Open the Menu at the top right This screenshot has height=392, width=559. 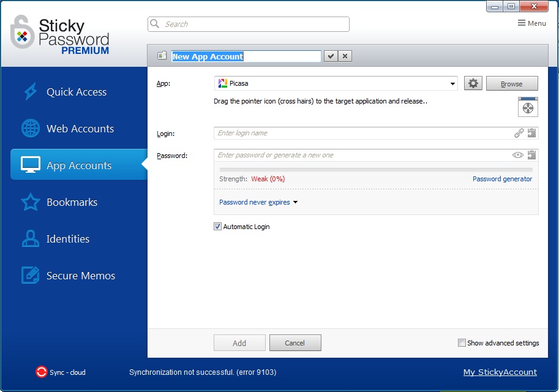tap(530, 23)
